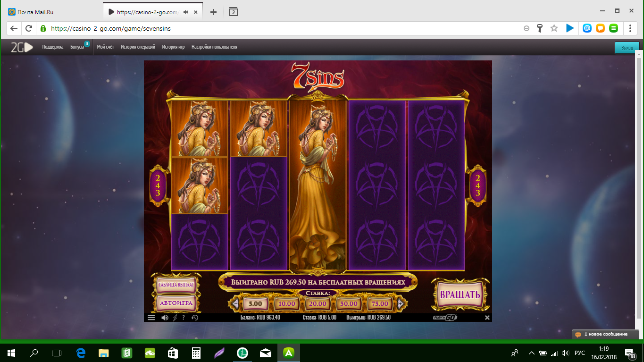The width and height of the screenshot is (644, 362).
Task: Decrease bet with the minus arrow
Action: click(234, 303)
